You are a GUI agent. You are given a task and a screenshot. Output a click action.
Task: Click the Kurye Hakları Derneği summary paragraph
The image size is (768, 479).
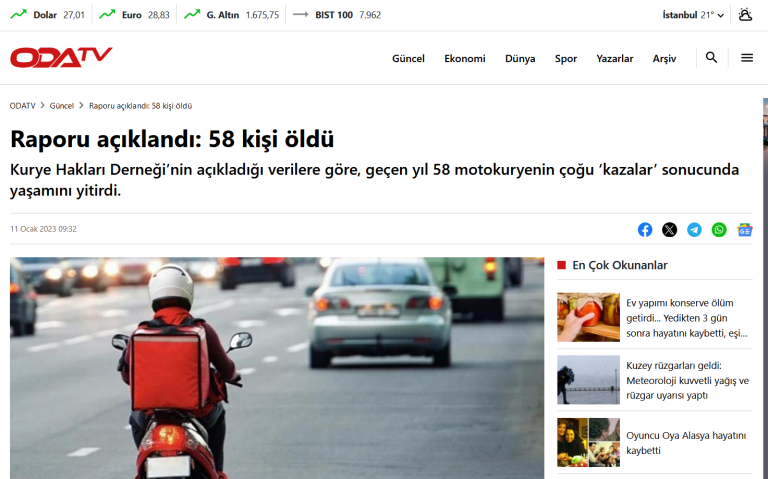(x=375, y=180)
